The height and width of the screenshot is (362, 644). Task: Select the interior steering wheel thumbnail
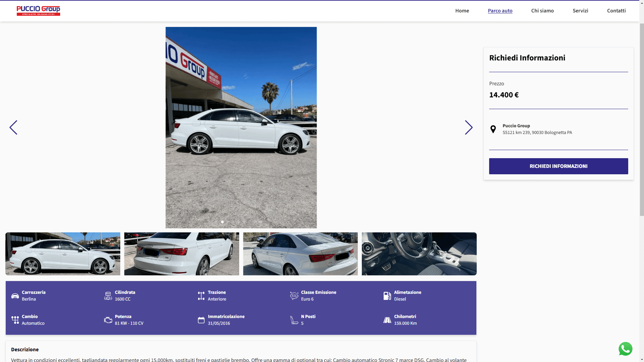click(419, 254)
